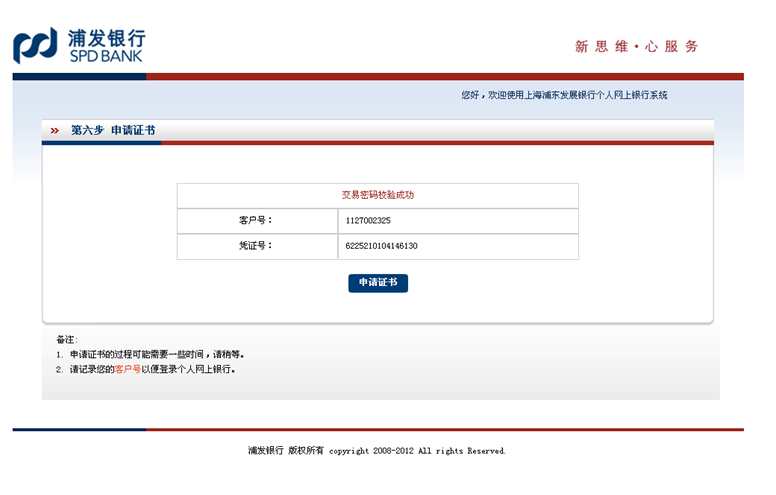Viewport: 776px width, 495px height.
Task: Click the 备注 notes heading
Action: [x=66, y=340]
